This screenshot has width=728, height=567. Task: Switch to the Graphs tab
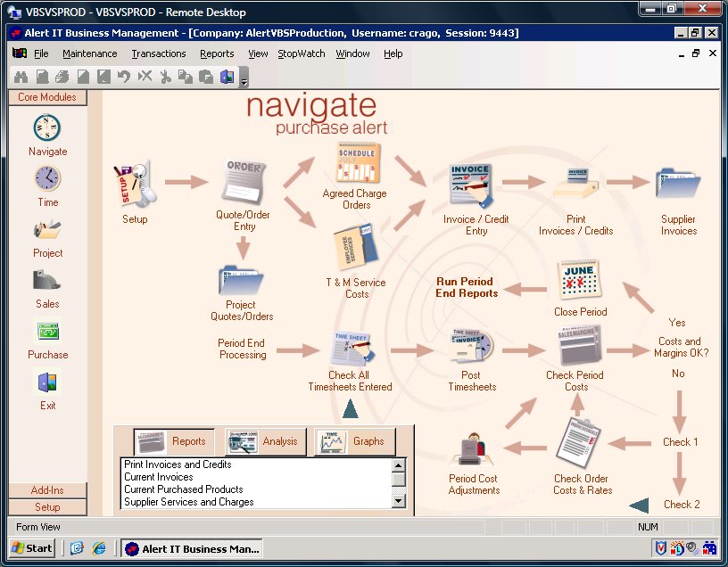[x=355, y=441]
